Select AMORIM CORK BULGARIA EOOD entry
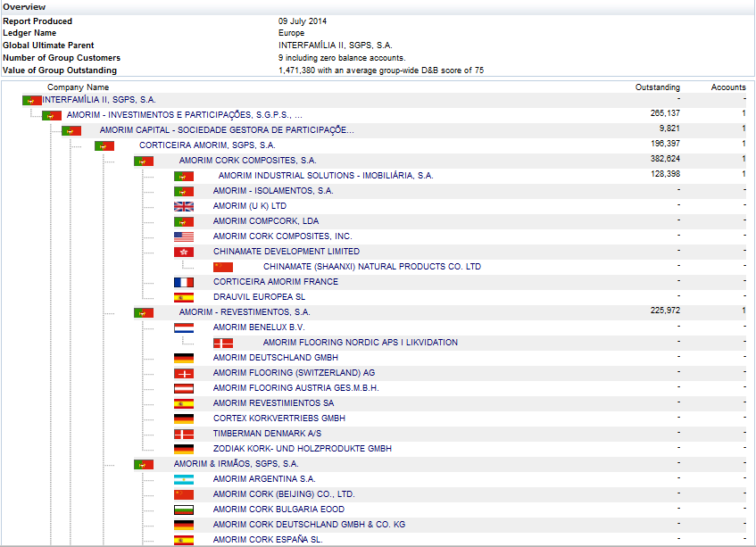Screen dimensions: 756x547 [x=278, y=510]
